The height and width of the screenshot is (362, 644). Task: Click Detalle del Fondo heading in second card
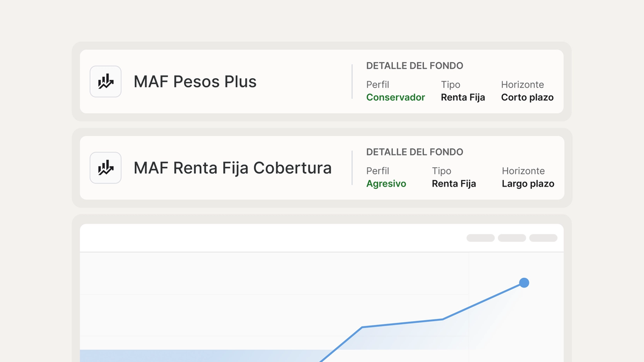click(414, 152)
